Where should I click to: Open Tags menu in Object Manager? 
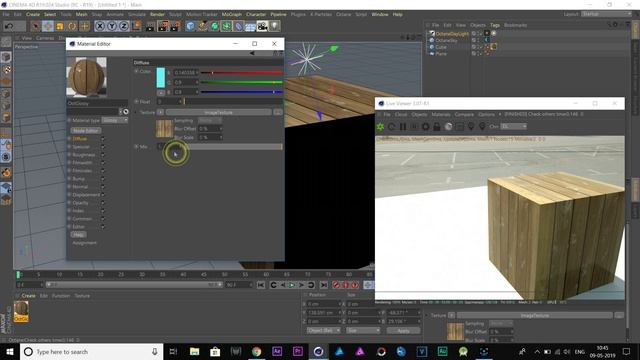(x=495, y=25)
